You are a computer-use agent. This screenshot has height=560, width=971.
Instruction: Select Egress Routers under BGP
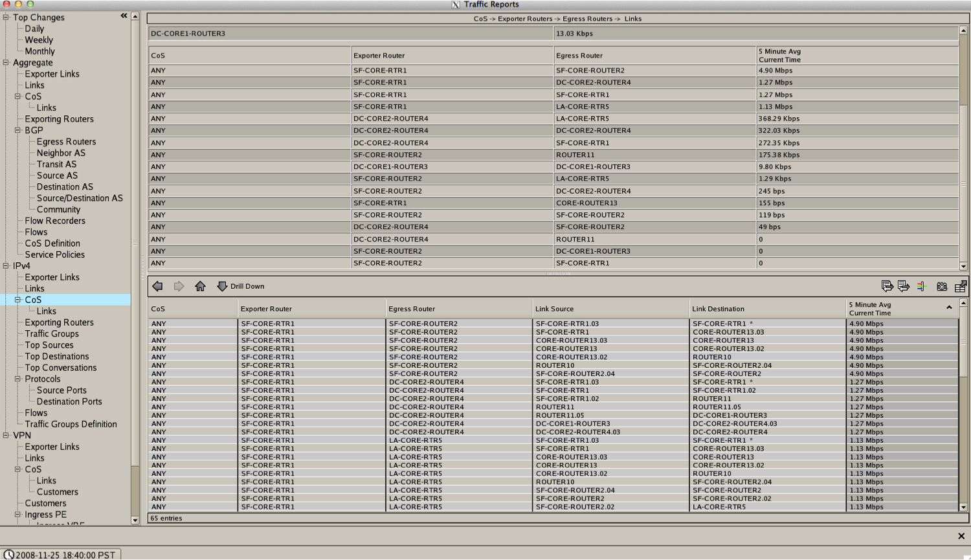pos(66,142)
